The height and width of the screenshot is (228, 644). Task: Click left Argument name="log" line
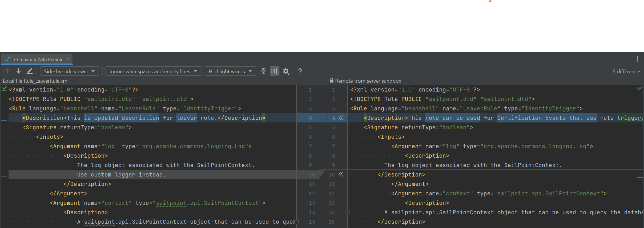coord(151,146)
